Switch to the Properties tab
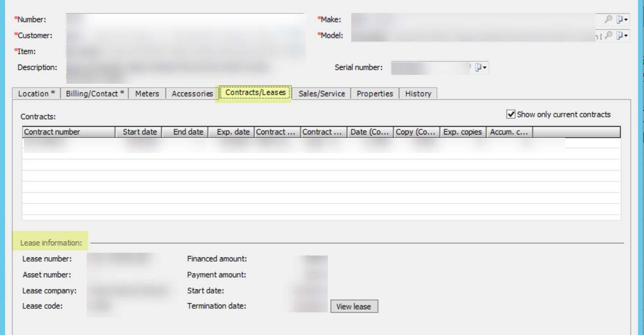The image size is (644, 335). click(x=375, y=93)
